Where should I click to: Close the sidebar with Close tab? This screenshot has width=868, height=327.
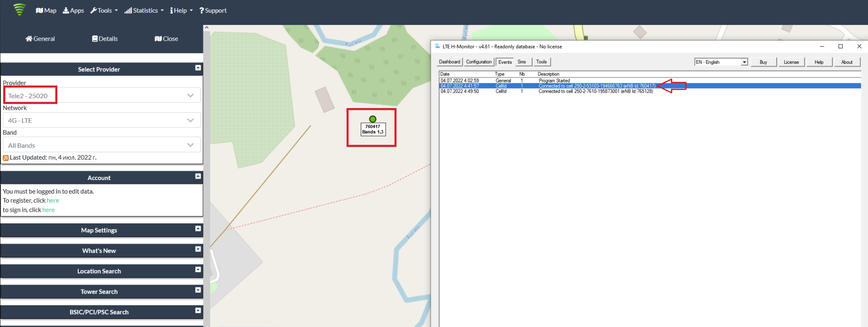pos(166,39)
